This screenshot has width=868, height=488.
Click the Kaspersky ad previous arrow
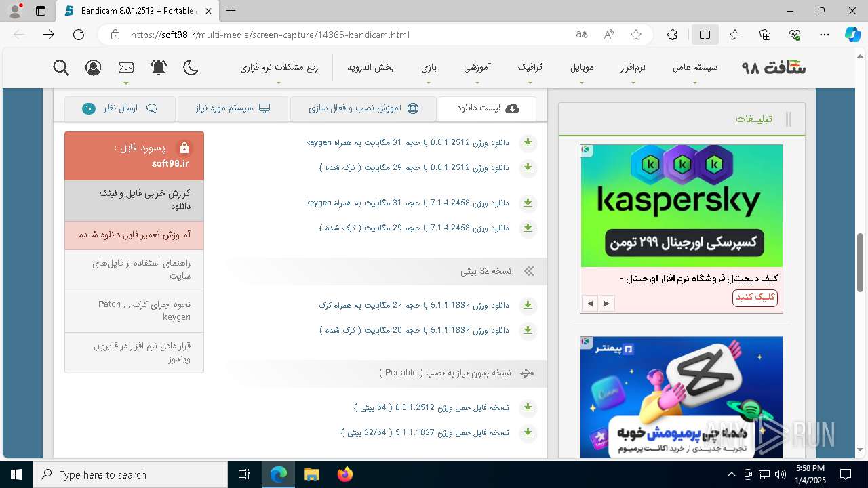click(590, 304)
